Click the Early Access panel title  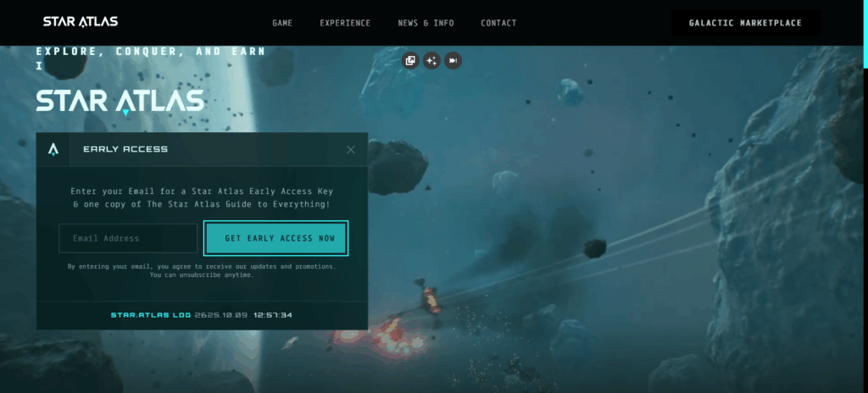(125, 149)
